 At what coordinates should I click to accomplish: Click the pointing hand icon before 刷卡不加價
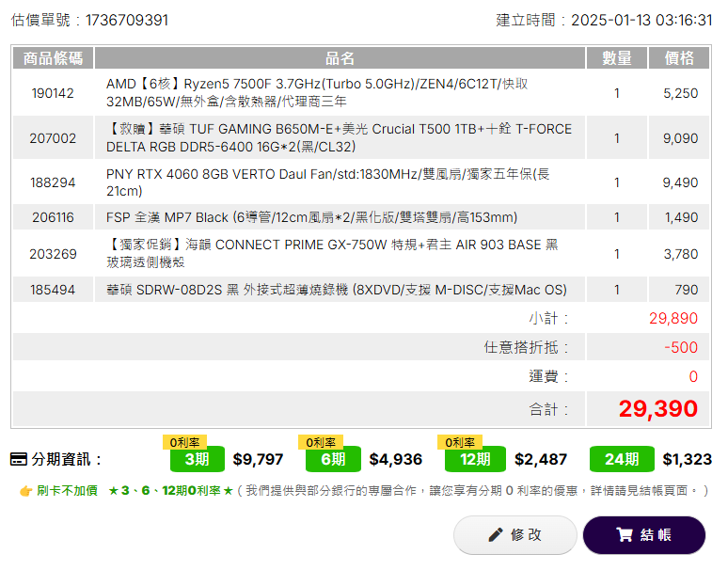(26, 491)
